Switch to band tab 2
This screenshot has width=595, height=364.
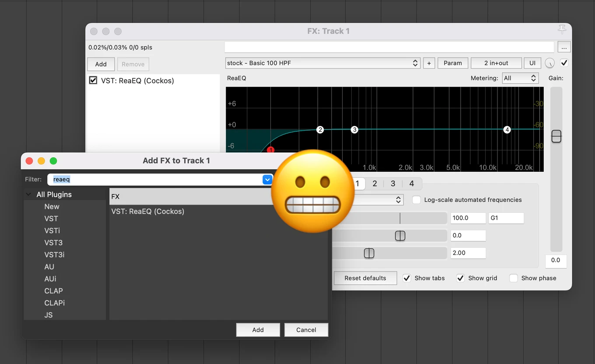pos(374,184)
